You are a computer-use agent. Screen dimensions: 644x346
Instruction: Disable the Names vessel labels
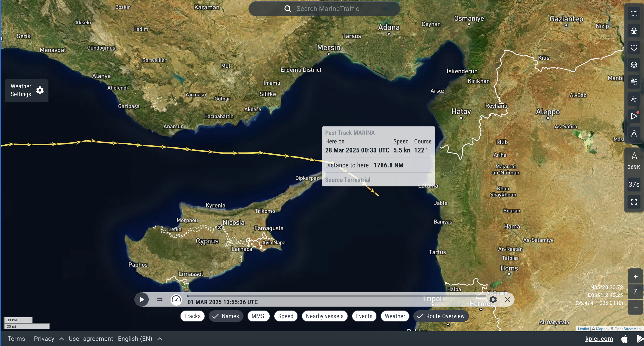(x=226, y=316)
